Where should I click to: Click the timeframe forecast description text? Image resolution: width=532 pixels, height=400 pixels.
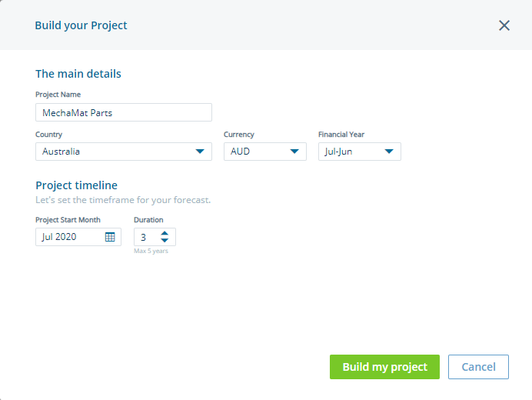(x=123, y=200)
